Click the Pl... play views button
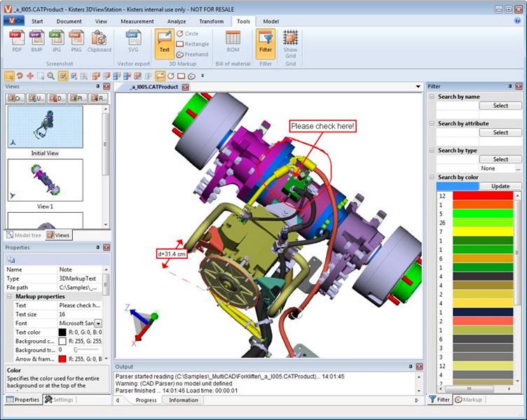Viewport: 527px width, 420px height. [x=77, y=99]
